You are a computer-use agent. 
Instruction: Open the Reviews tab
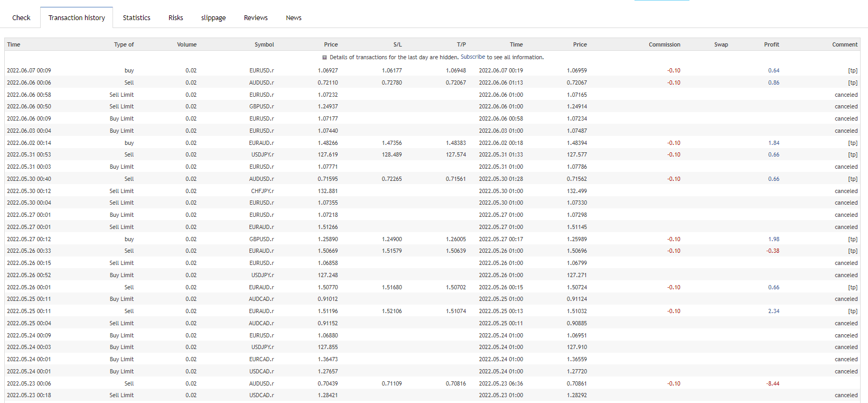(256, 17)
